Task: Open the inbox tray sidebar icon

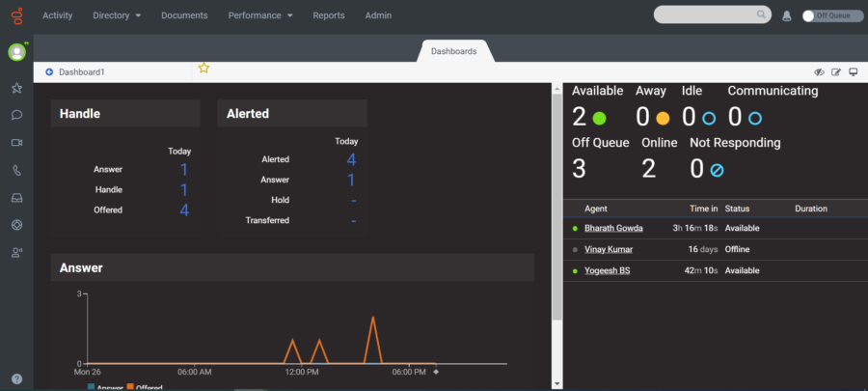Action: (x=16, y=198)
